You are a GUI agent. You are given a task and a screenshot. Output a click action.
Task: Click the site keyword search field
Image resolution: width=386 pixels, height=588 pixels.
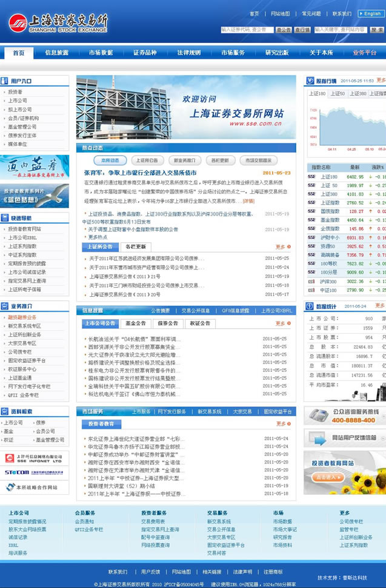click(340, 30)
